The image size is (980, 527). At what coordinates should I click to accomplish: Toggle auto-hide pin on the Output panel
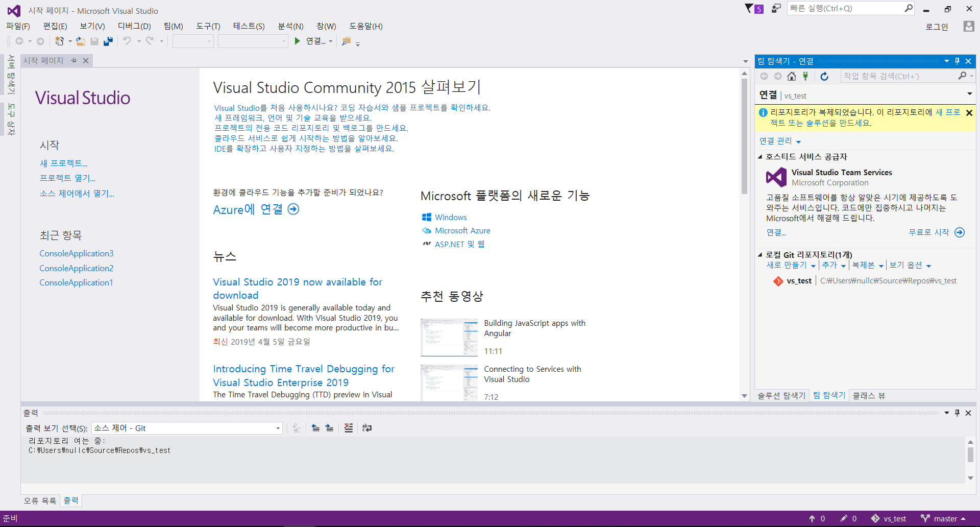tap(957, 413)
